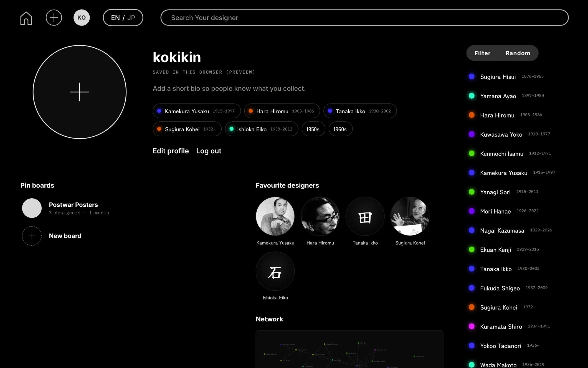Viewport: 588px width, 368px height.
Task: Select Fukuda Shigeo in designer list
Action: click(x=508, y=288)
